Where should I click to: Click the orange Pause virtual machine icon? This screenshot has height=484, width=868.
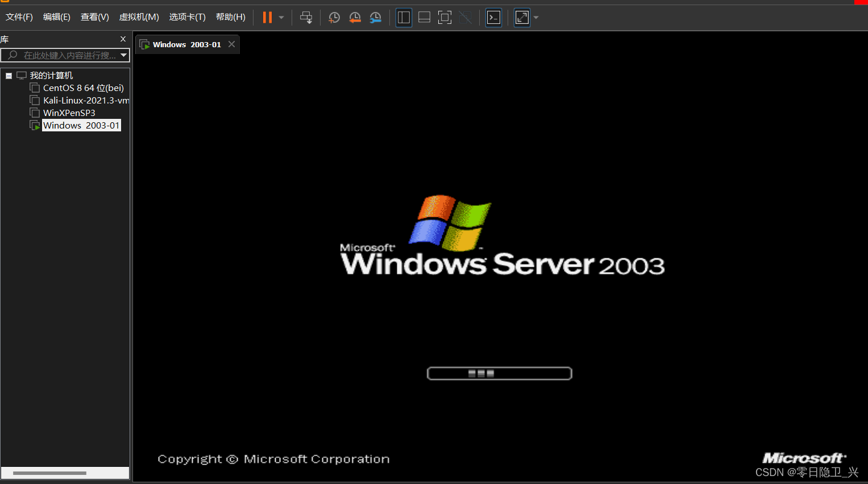(x=267, y=18)
